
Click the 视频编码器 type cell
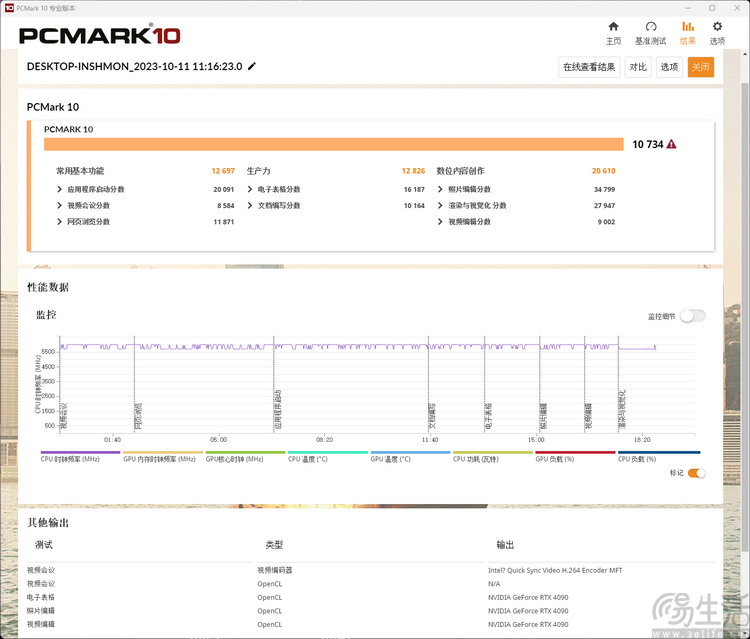click(x=275, y=570)
